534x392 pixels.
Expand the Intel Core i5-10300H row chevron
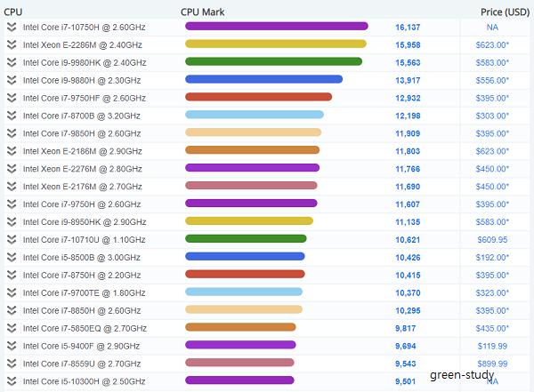point(12,381)
